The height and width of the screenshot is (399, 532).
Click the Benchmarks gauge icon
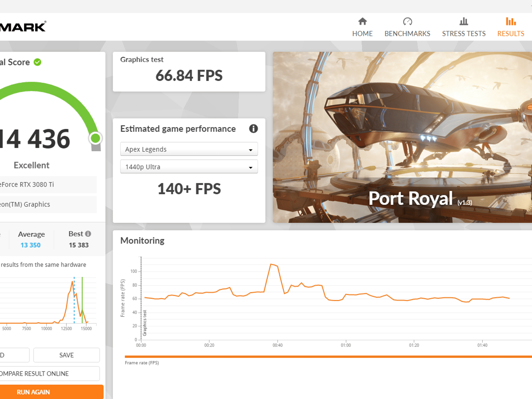[407, 22]
